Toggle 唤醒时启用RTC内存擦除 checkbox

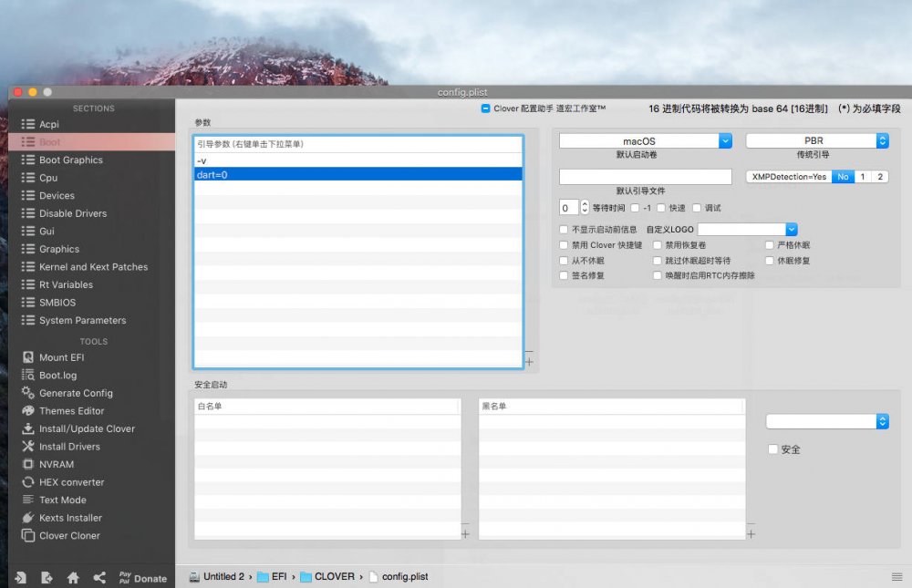coord(658,275)
